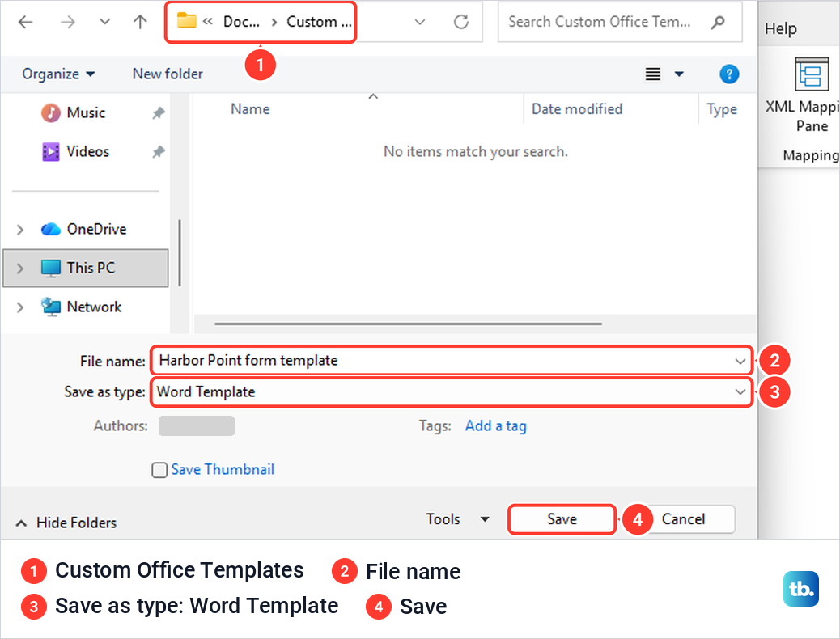Viewport: 840px width, 639px height.
Task: Click Add a tag link
Action: click(495, 425)
